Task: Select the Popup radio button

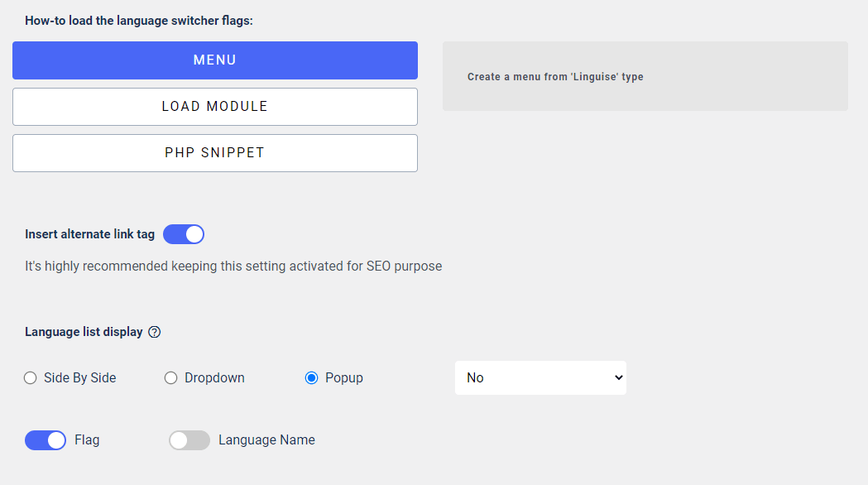Action: click(312, 378)
